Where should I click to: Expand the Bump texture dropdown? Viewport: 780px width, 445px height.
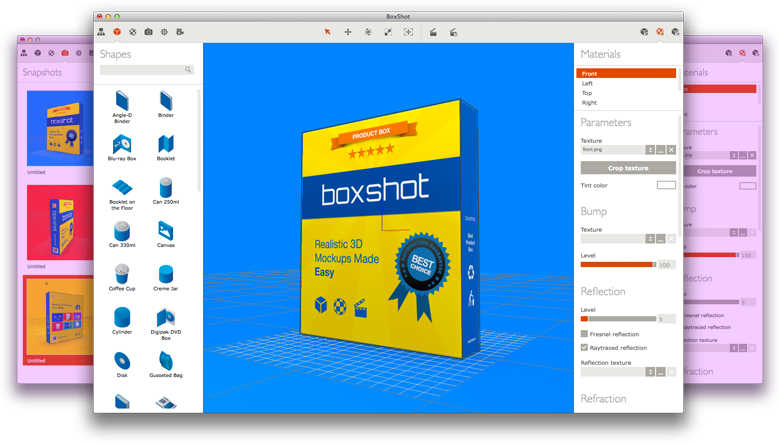point(651,238)
